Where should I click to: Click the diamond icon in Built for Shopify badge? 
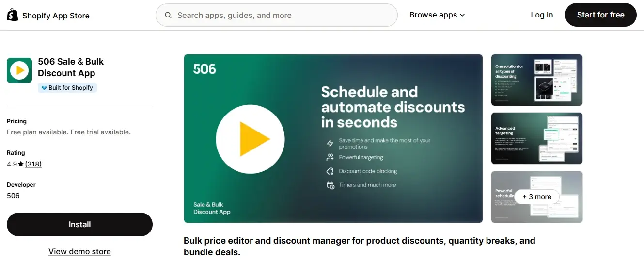(x=44, y=88)
